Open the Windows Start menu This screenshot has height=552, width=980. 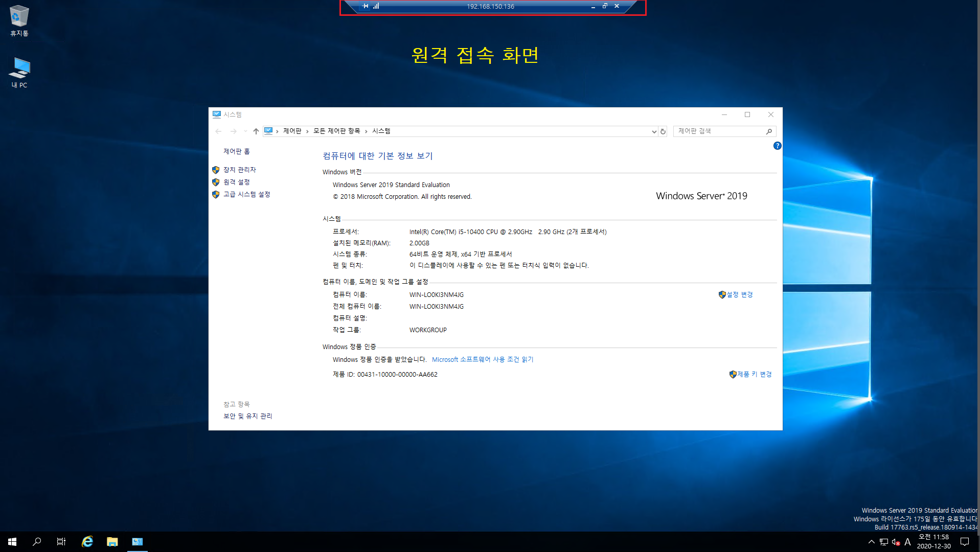(12, 542)
